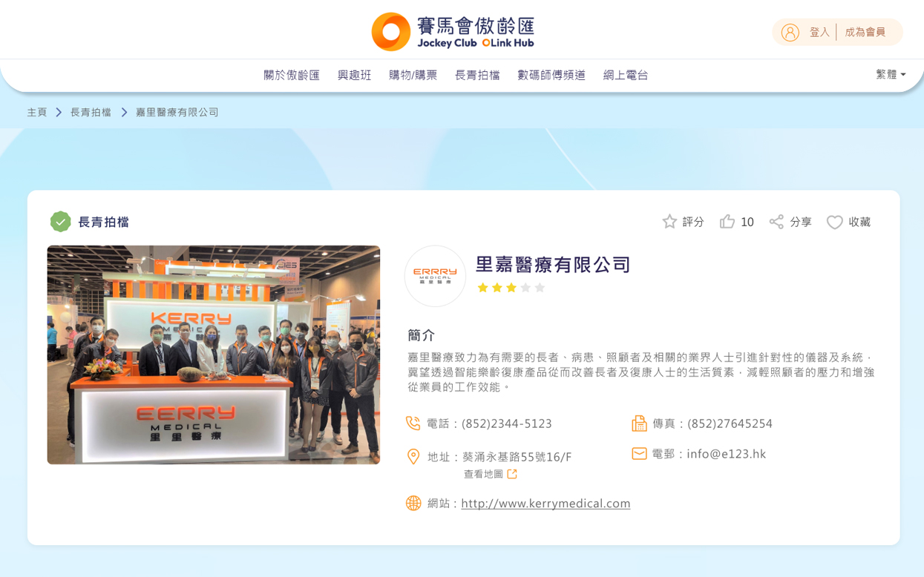The height and width of the screenshot is (577, 924).
Task: Click the green verified checkmark badge
Action: point(60,222)
